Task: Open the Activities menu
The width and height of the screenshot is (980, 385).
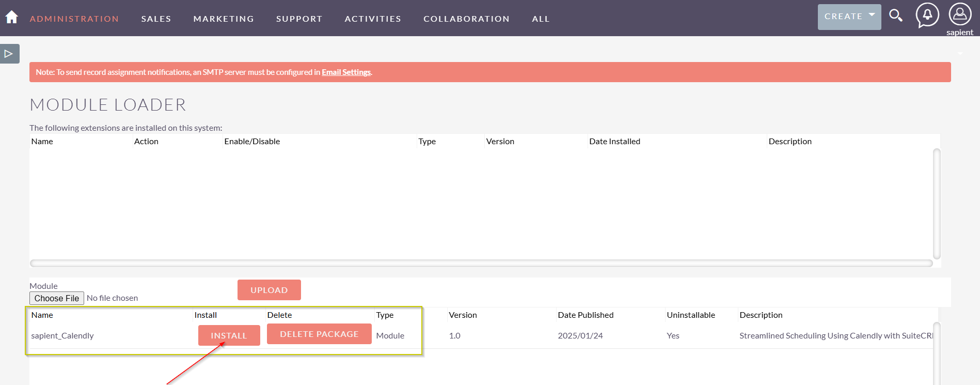Action: [373, 19]
